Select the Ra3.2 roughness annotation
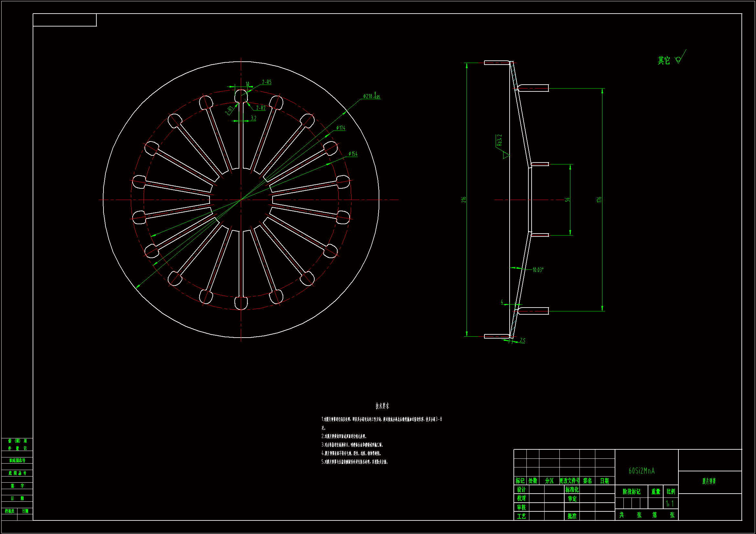The image size is (756, 534). pos(500,141)
